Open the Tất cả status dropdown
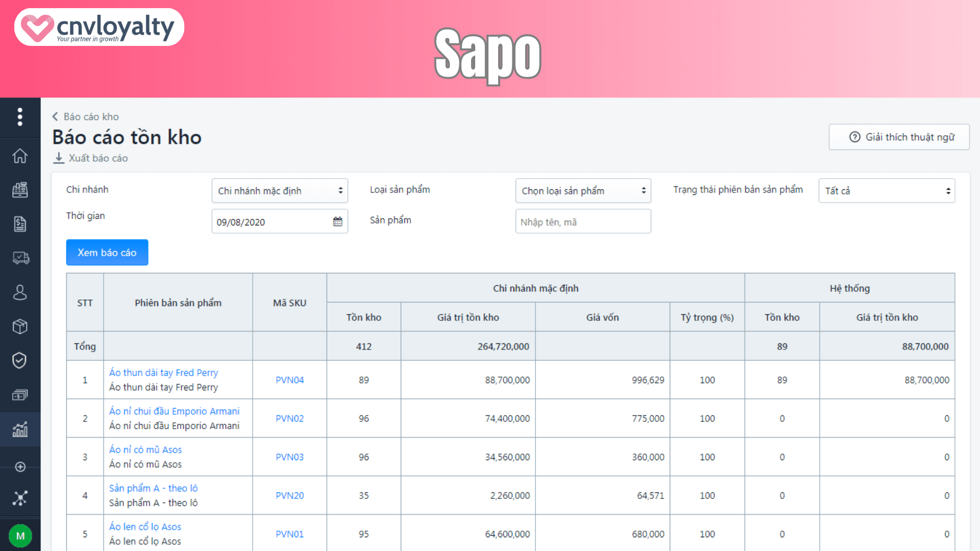Viewport: 980px width, 551px height. 887,190
